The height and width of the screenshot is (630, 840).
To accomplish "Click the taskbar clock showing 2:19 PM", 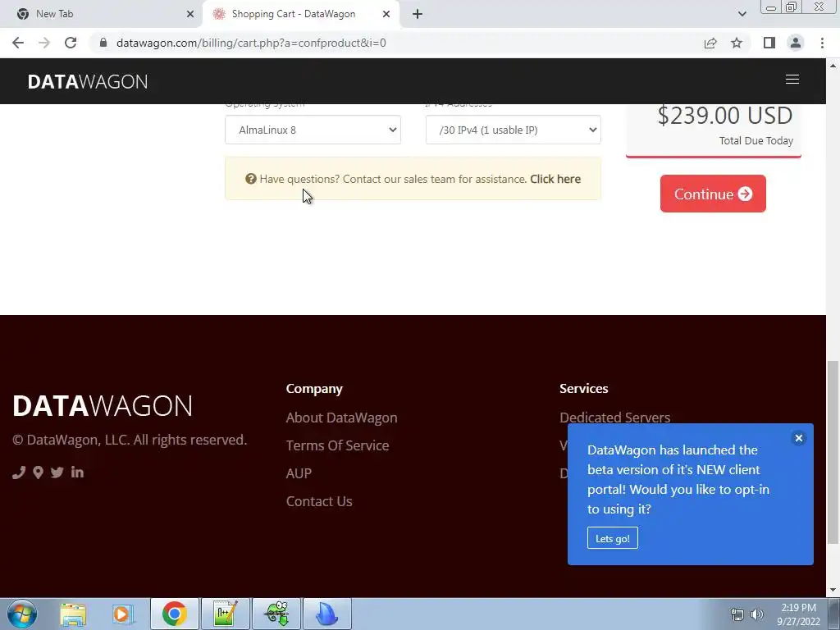I will [x=798, y=614].
